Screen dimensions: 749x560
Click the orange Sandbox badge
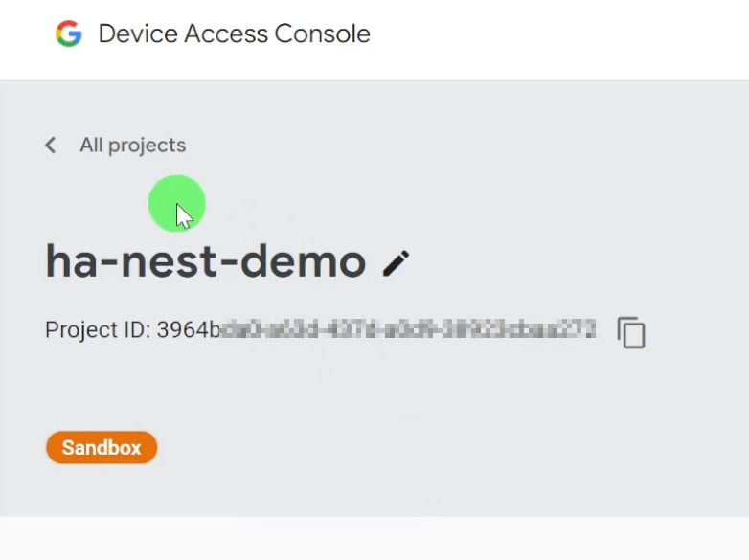coord(102,448)
